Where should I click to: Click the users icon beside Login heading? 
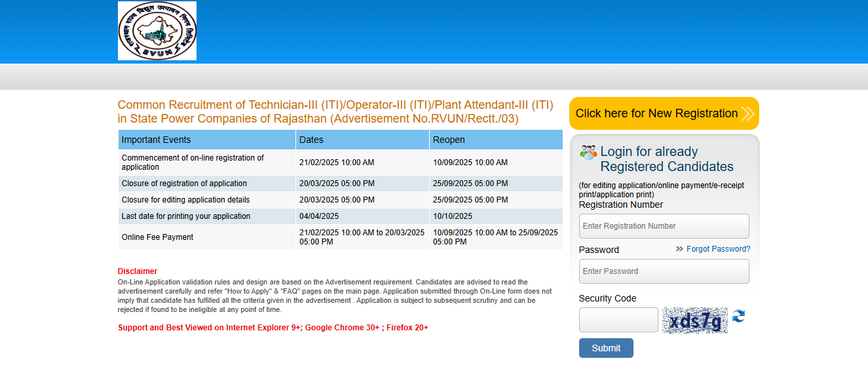pyautogui.click(x=588, y=152)
